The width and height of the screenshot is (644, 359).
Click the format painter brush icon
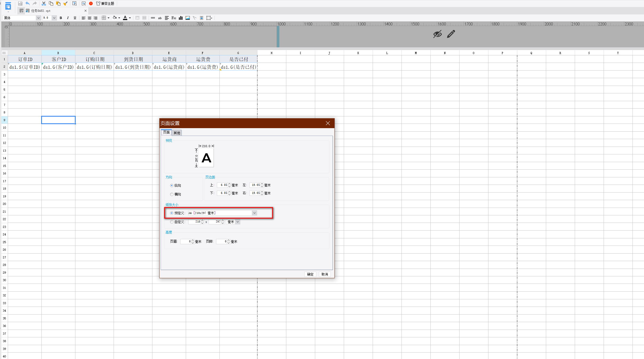65,3
